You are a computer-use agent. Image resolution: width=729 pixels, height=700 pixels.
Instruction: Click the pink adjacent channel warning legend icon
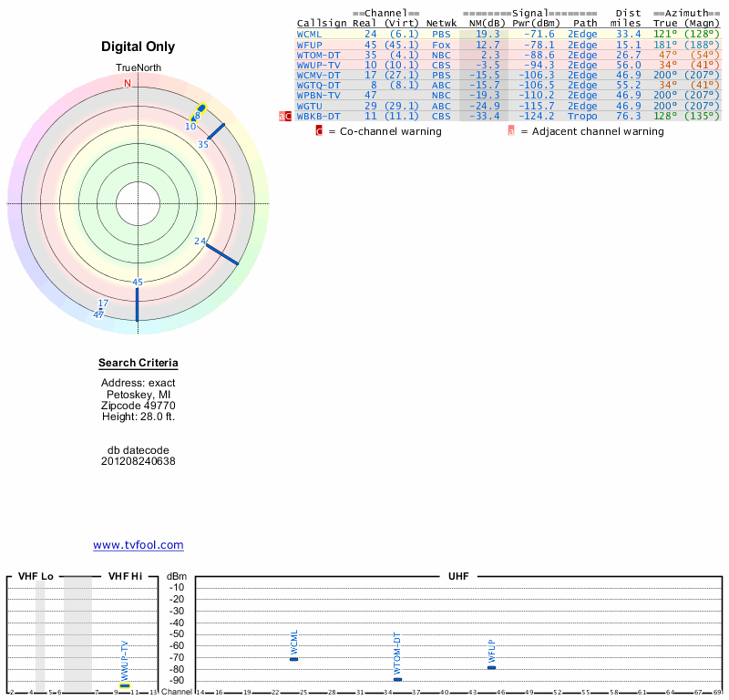click(511, 131)
